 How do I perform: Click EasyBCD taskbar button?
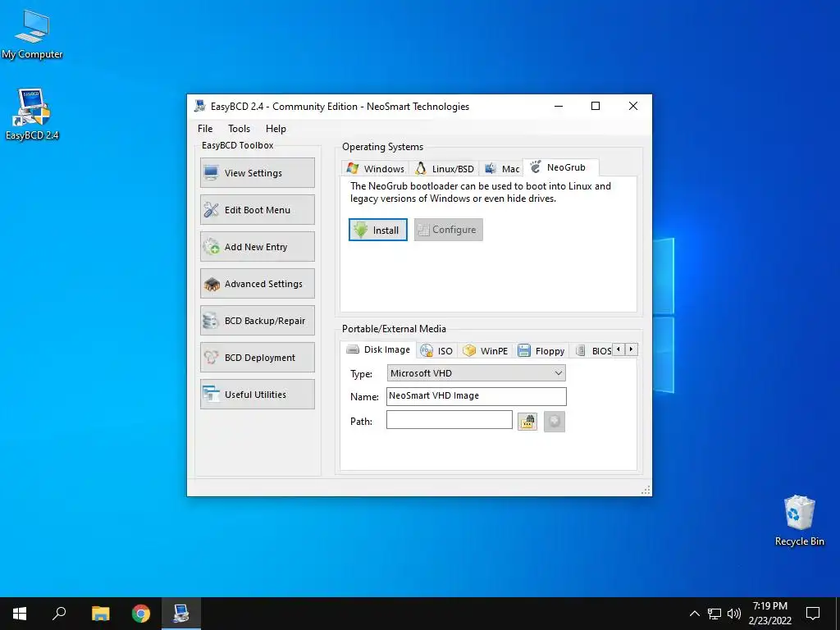pyautogui.click(x=181, y=614)
